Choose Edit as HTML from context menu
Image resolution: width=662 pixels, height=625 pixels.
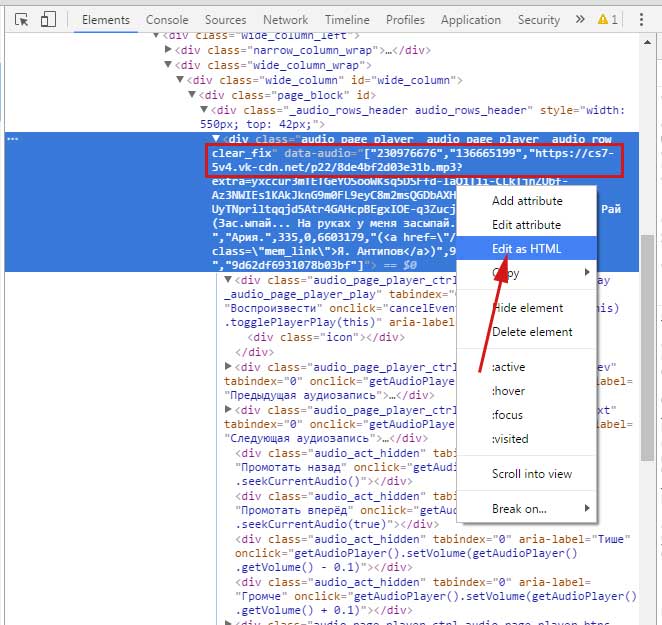(x=526, y=248)
